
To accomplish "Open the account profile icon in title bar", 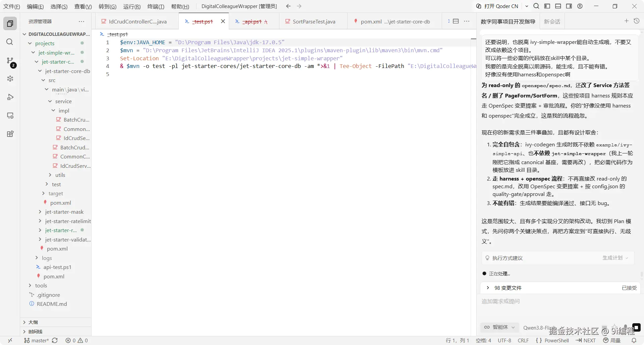I will [580, 6].
